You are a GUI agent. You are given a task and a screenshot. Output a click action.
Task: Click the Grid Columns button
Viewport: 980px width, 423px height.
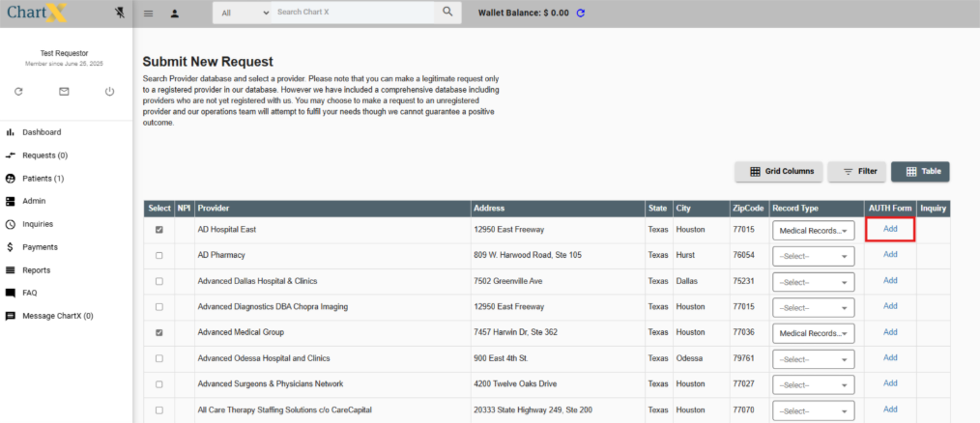click(x=779, y=171)
